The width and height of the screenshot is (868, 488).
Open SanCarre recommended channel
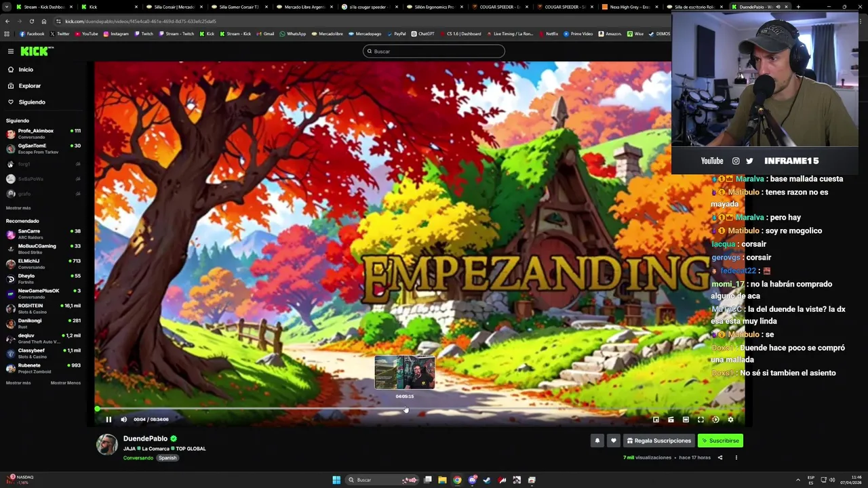point(43,234)
